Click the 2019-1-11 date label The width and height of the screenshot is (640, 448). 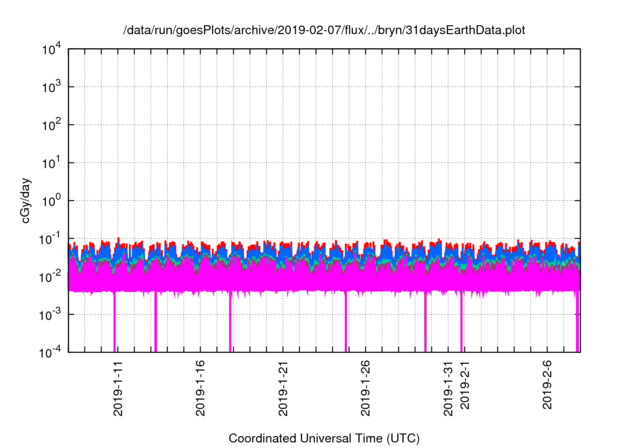pyautogui.click(x=118, y=388)
